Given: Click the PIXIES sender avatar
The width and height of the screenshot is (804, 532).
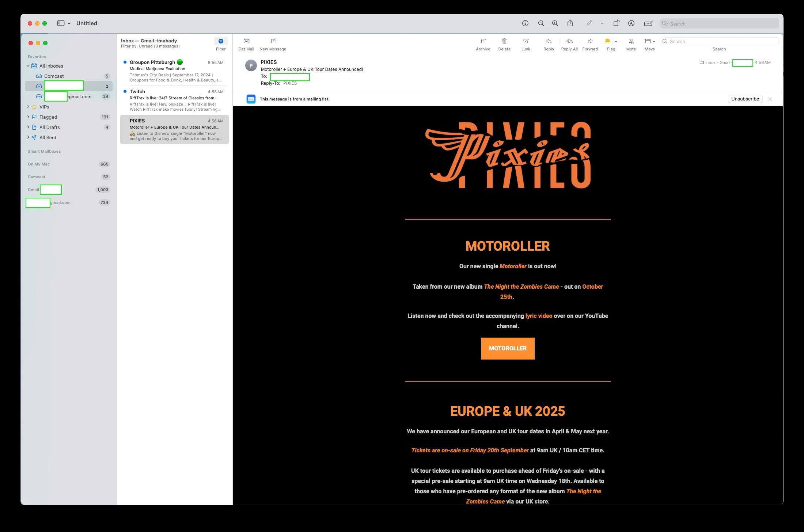Looking at the screenshot, I should (251, 65).
